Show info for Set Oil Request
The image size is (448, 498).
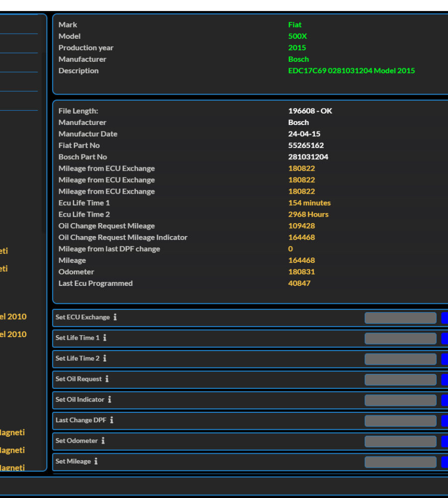pos(107,379)
